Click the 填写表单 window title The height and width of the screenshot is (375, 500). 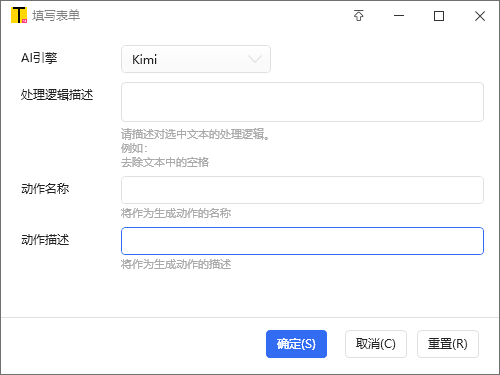click(x=56, y=16)
